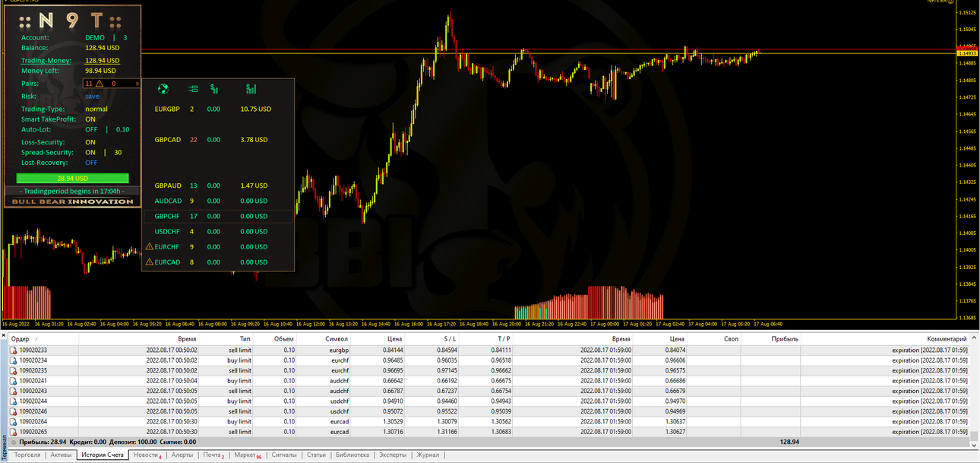Click the 'Tradingperiod begins in 17:04h' status
The width and height of the screenshot is (980, 463).
73,191
